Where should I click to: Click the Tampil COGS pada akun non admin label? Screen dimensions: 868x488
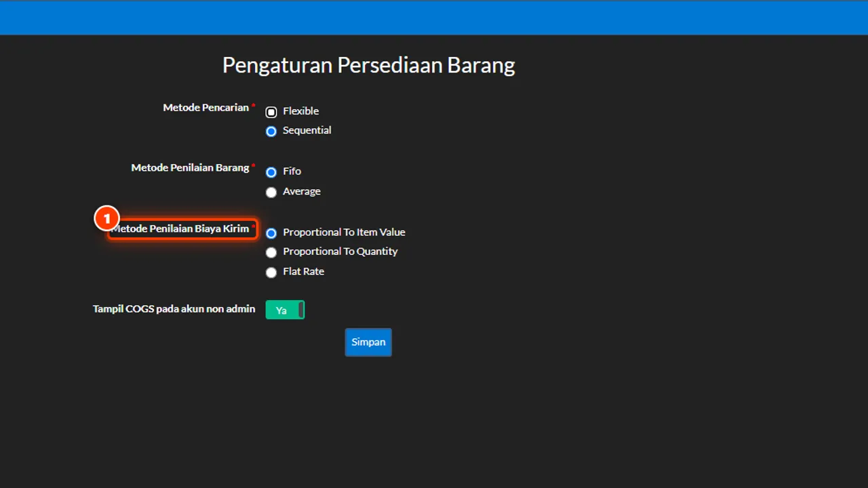click(x=174, y=309)
